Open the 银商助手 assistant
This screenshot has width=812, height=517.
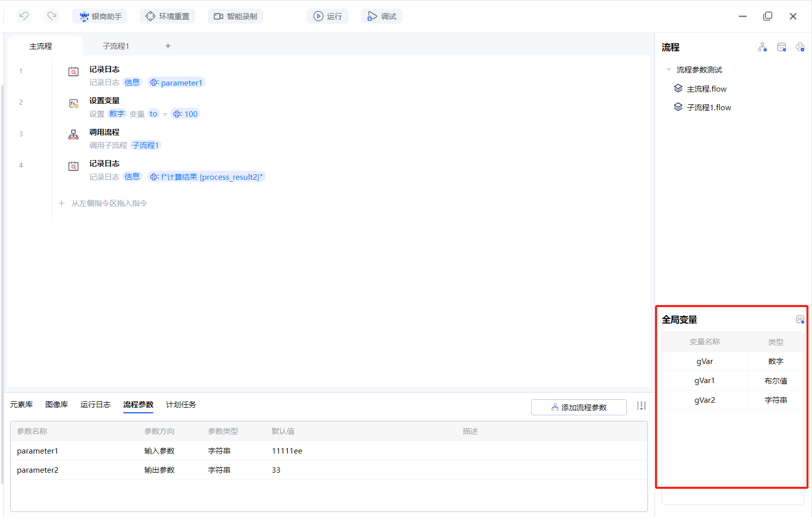(x=100, y=16)
